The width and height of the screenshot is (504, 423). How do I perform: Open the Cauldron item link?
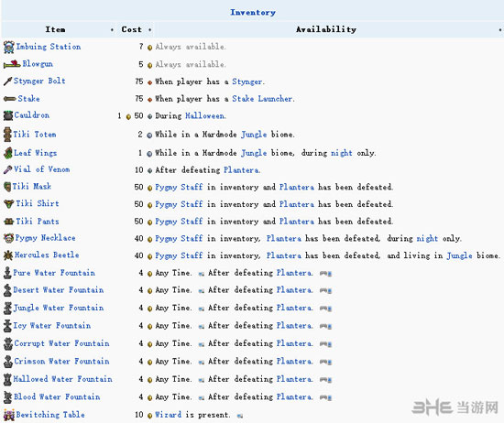[32, 115]
